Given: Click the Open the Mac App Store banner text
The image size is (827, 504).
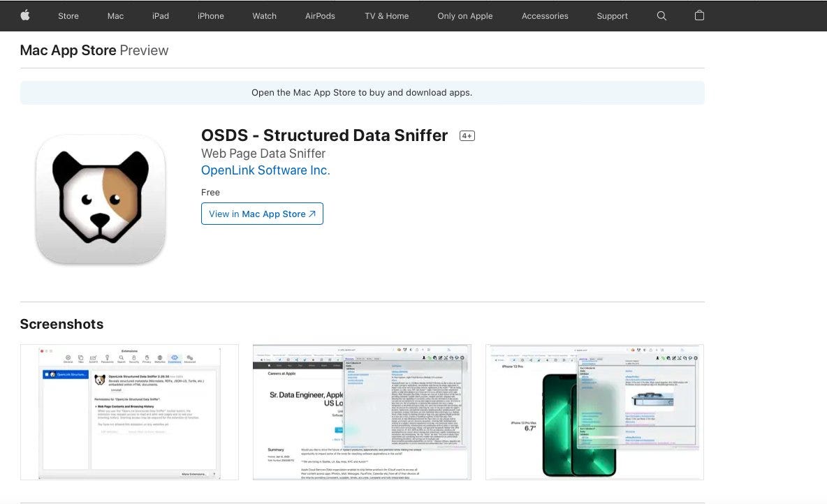Looking at the screenshot, I should pos(362,93).
